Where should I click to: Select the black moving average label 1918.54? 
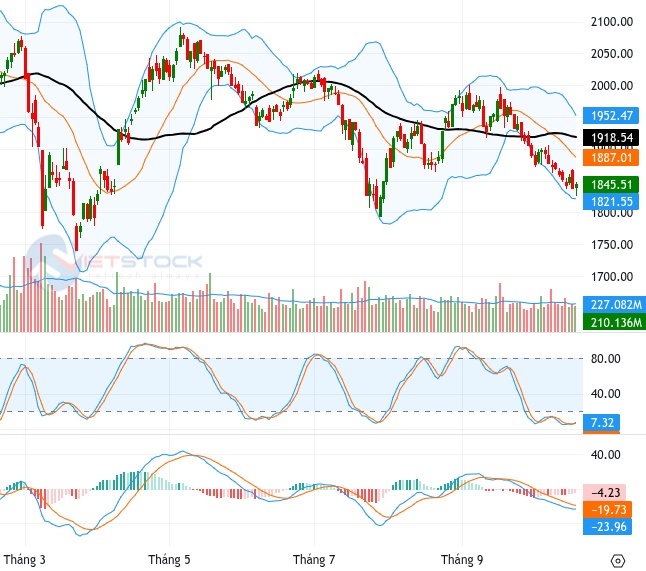[611, 137]
